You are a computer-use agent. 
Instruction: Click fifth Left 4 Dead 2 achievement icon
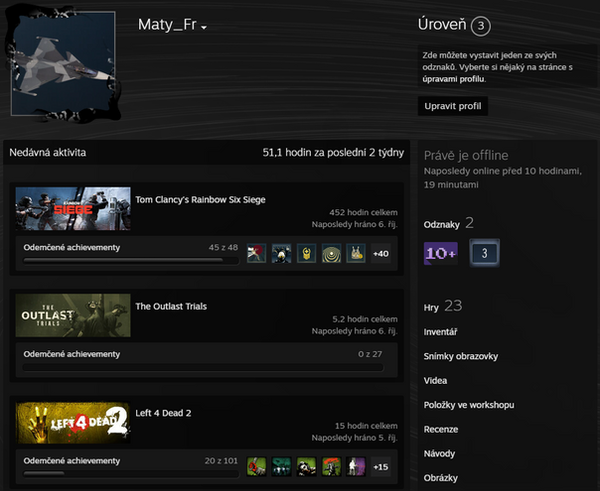point(356,467)
